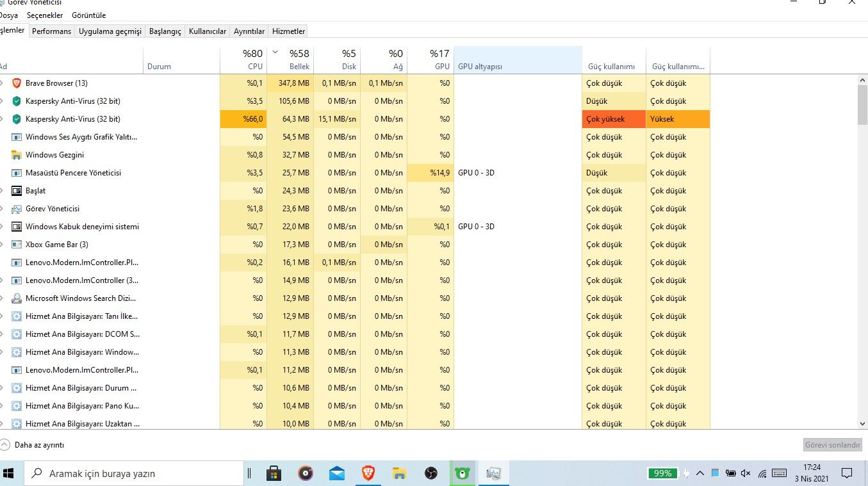This screenshot has height=486, width=868.
Task: Click the scrollbar down arrow
Action: pyautogui.click(x=862, y=423)
